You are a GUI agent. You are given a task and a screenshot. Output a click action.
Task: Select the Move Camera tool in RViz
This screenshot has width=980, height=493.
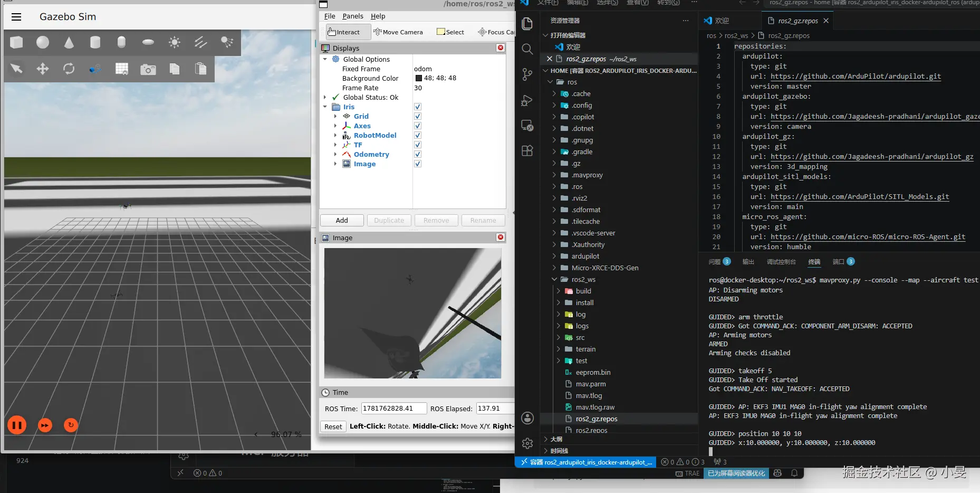point(398,32)
